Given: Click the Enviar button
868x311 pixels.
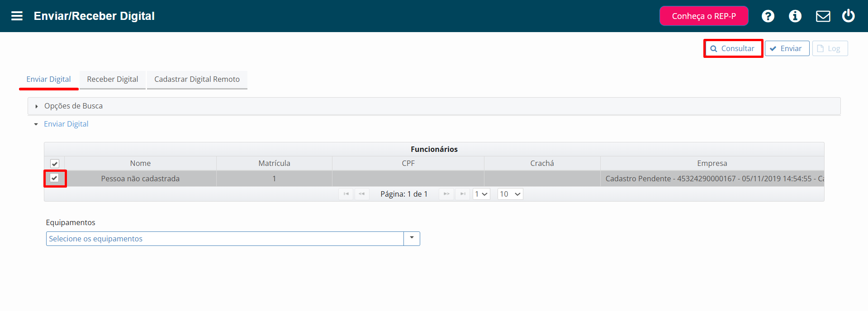Looking at the screenshot, I should point(787,48).
